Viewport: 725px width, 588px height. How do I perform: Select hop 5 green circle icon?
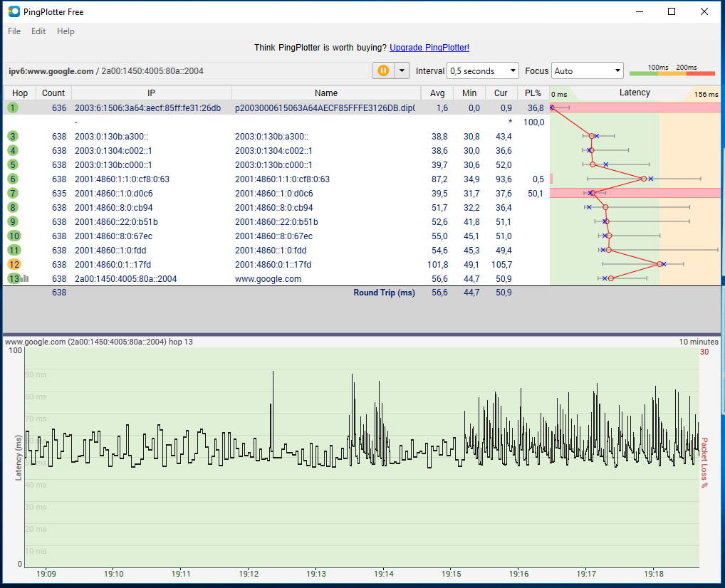(x=13, y=164)
